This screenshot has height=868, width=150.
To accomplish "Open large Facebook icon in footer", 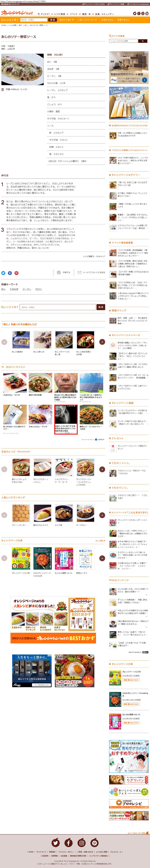I will pos(69,843).
